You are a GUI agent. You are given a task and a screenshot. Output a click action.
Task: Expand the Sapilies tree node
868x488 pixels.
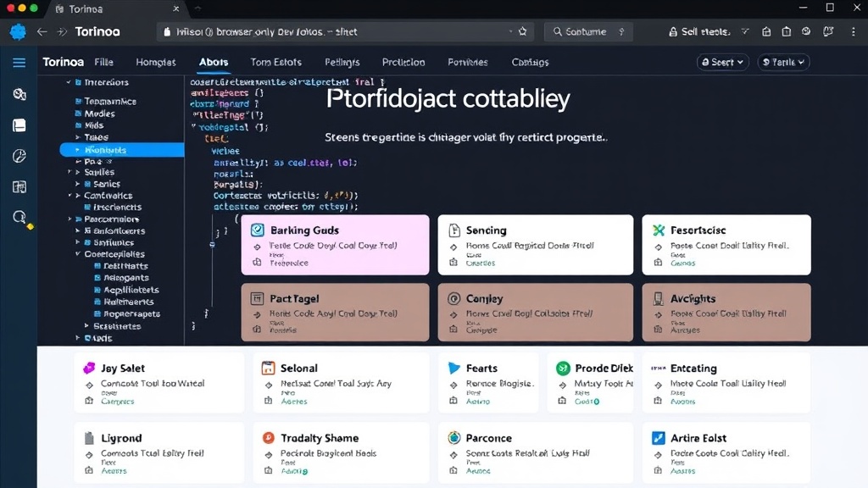pyautogui.click(x=78, y=172)
